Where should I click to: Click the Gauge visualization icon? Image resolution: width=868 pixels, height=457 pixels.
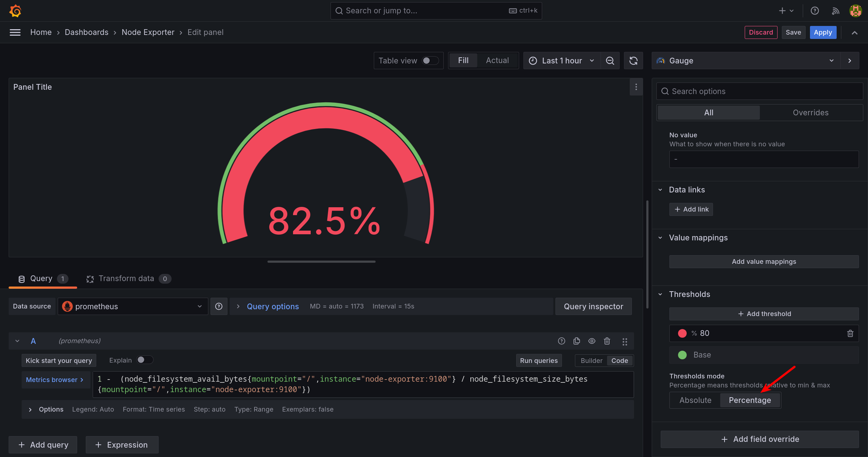coord(661,61)
